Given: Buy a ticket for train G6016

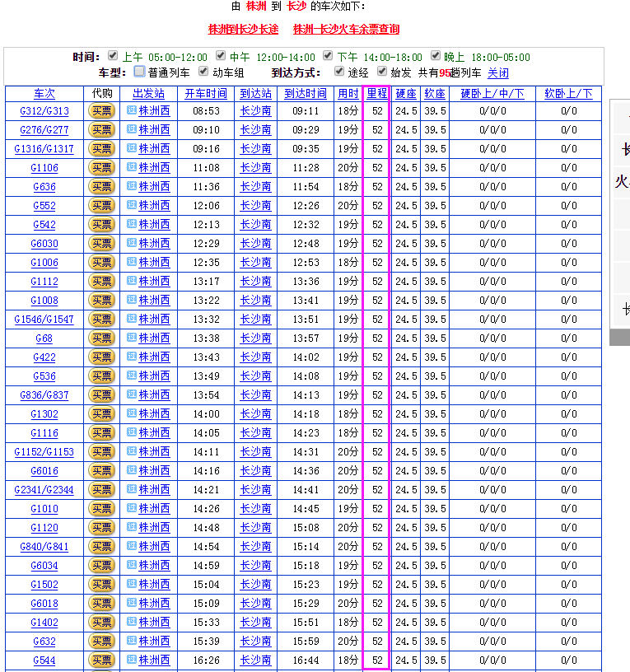Looking at the screenshot, I should [101, 470].
